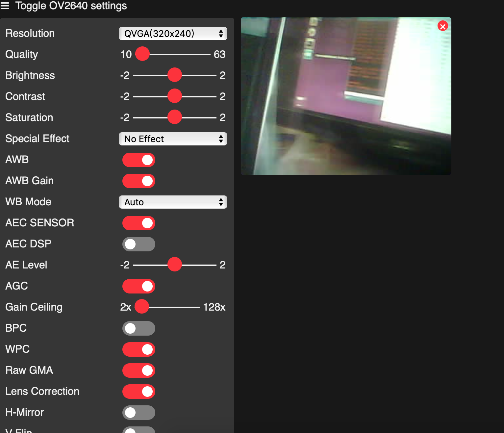
Task: Turn off the AGC toggle
Action: click(x=139, y=286)
